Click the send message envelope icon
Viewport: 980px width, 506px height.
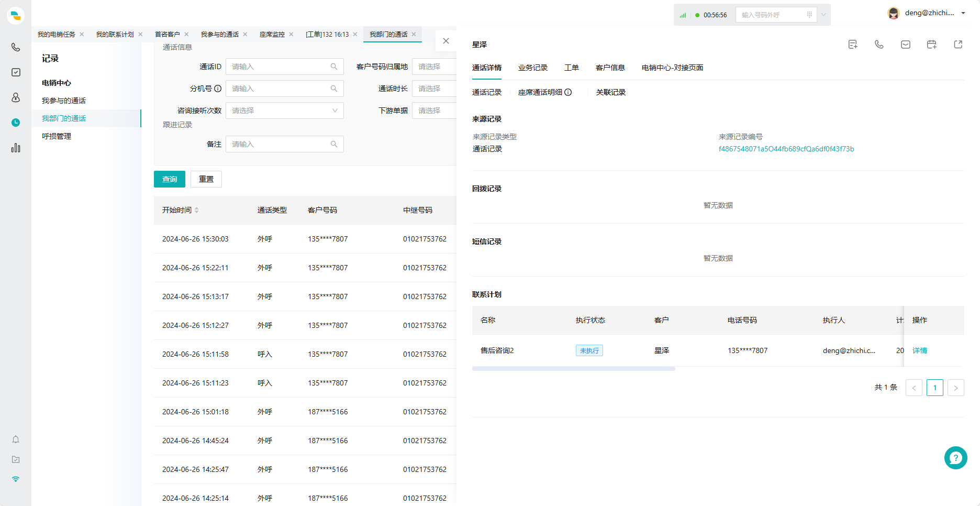coord(906,45)
